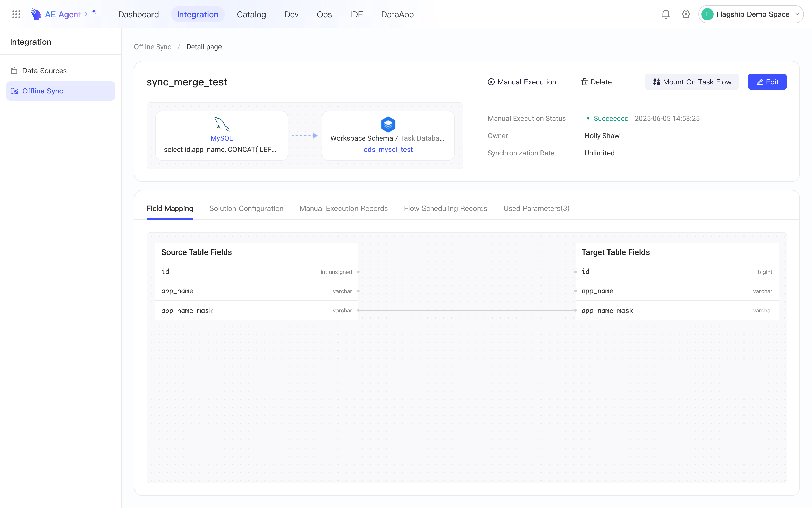The width and height of the screenshot is (812, 508).
Task: Click the source id int unsigned field
Action: 257,272
